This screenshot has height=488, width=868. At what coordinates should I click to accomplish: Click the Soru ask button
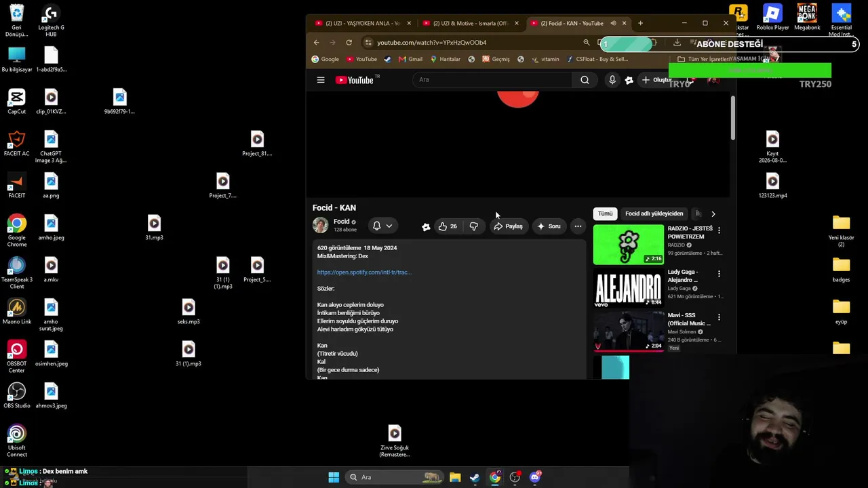(x=549, y=226)
